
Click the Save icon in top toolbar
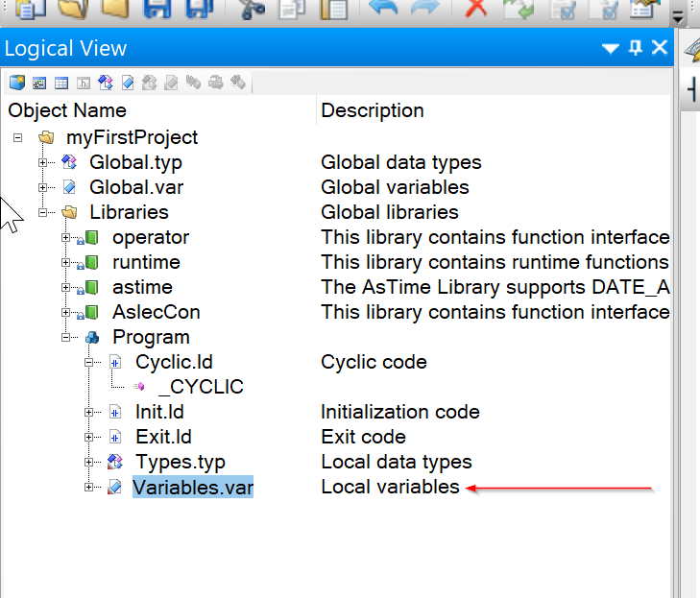tap(157, 9)
